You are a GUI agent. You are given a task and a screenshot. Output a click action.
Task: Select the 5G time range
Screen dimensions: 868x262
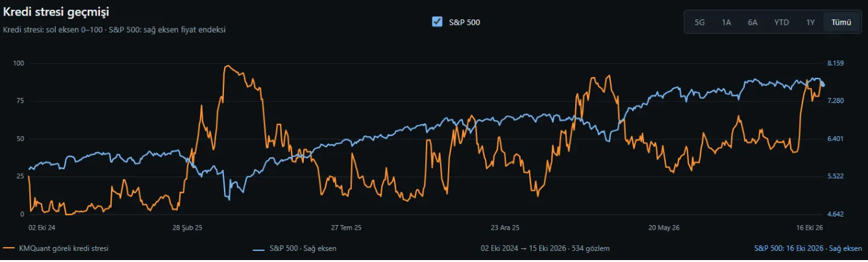coord(699,22)
